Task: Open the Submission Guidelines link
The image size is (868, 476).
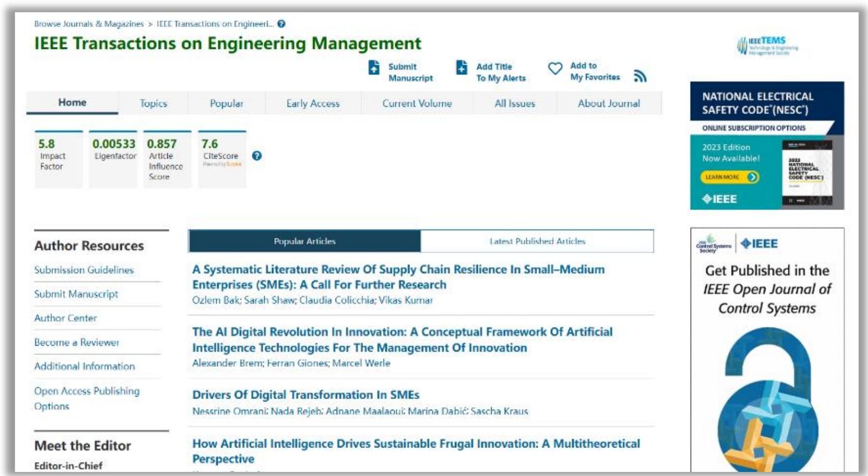Action: click(x=84, y=270)
